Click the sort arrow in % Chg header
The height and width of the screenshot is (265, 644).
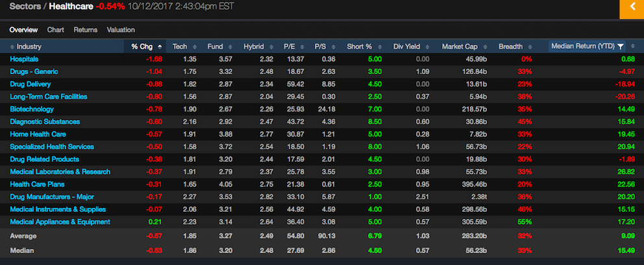point(159,47)
